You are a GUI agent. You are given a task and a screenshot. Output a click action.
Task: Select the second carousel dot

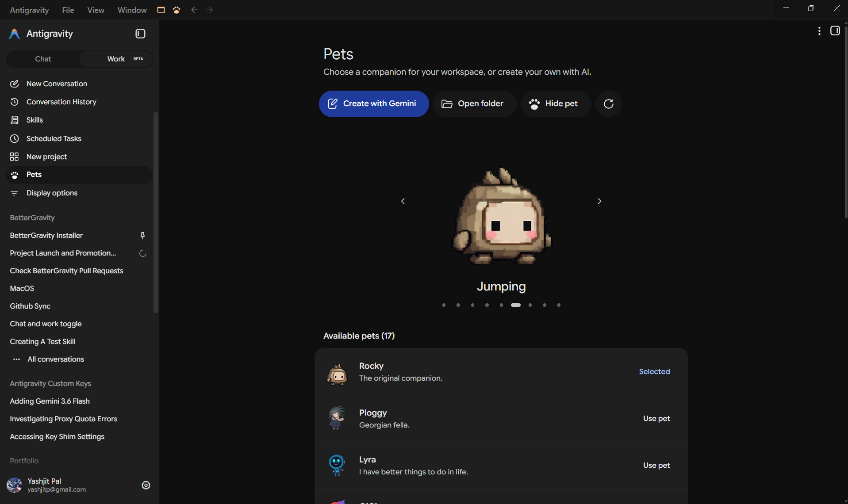coord(458,305)
